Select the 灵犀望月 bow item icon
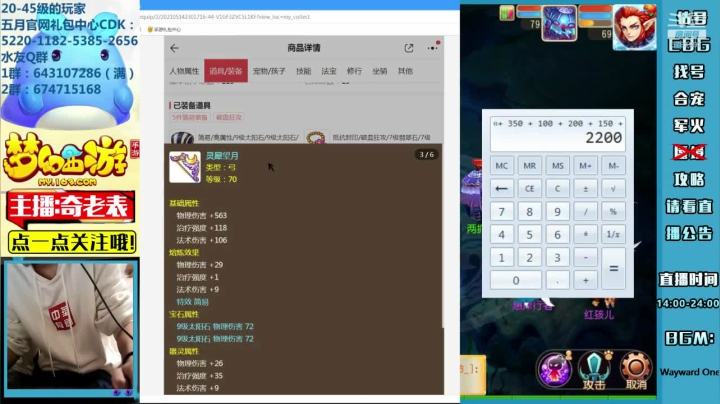The height and width of the screenshot is (404, 720). click(x=185, y=167)
